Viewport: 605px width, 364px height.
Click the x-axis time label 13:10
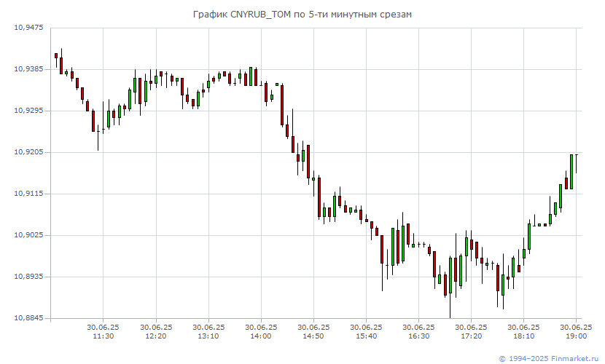(x=208, y=336)
